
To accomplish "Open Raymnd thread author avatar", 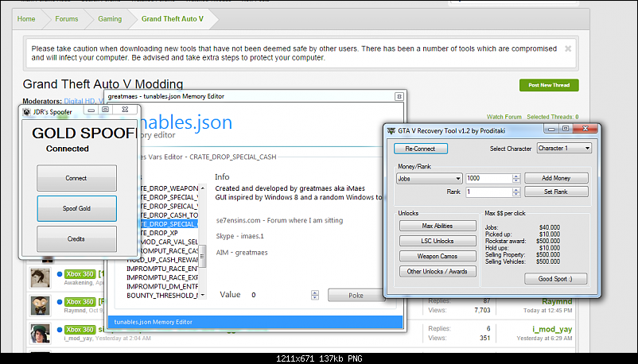I will (41, 306).
